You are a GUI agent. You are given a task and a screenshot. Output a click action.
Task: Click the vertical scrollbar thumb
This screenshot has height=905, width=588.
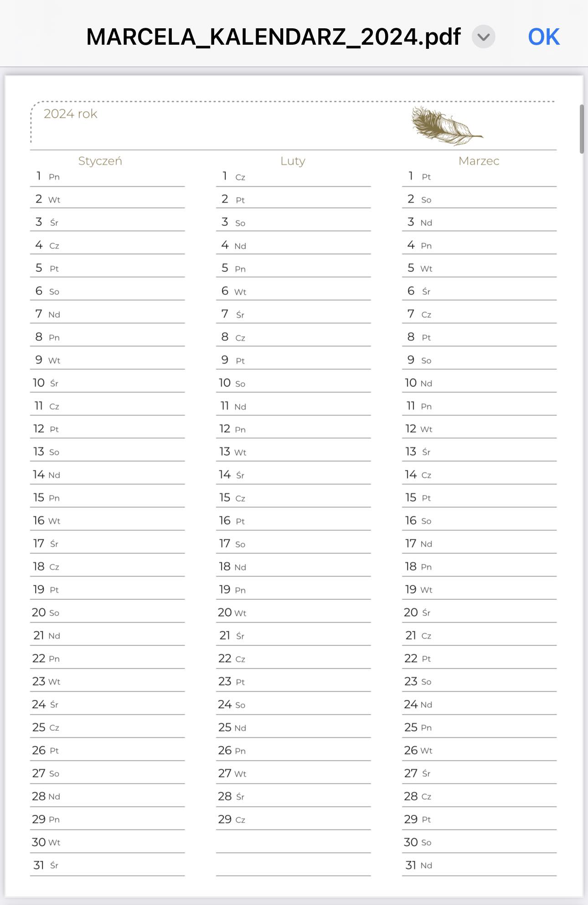(x=582, y=129)
